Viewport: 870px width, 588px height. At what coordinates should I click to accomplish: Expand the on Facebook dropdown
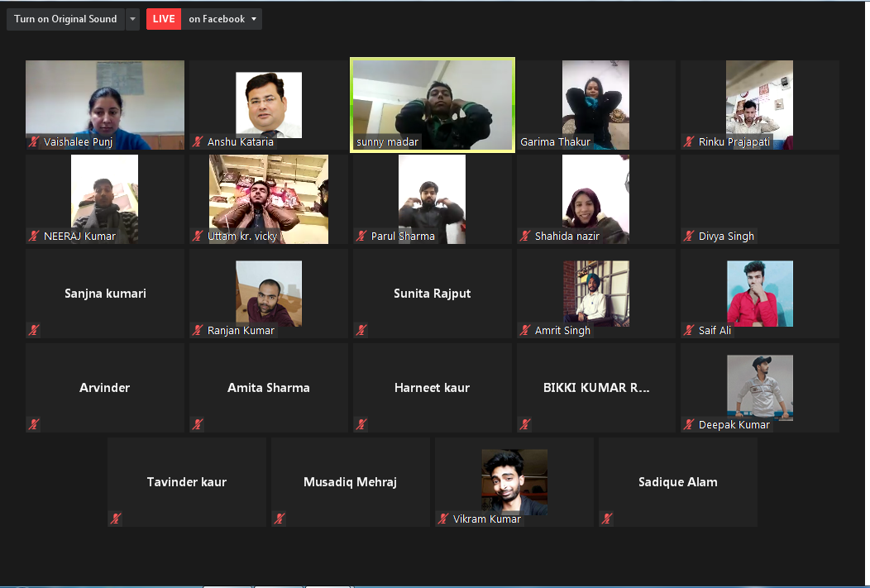point(222,19)
